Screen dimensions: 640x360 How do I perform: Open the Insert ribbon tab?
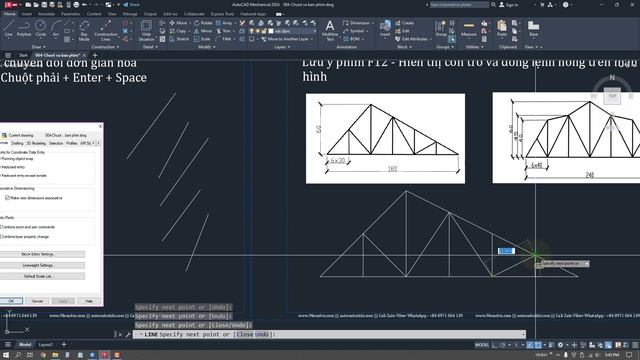click(x=27, y=14)
